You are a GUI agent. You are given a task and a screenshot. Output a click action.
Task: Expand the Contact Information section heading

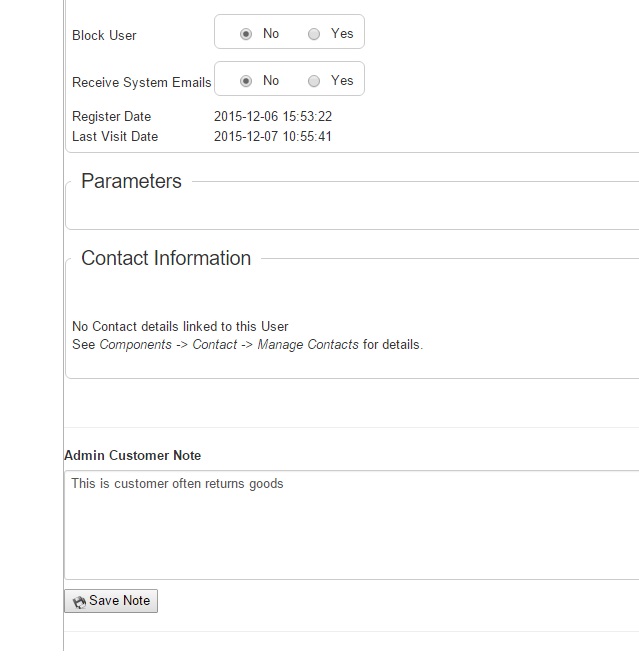coord(166,258)
